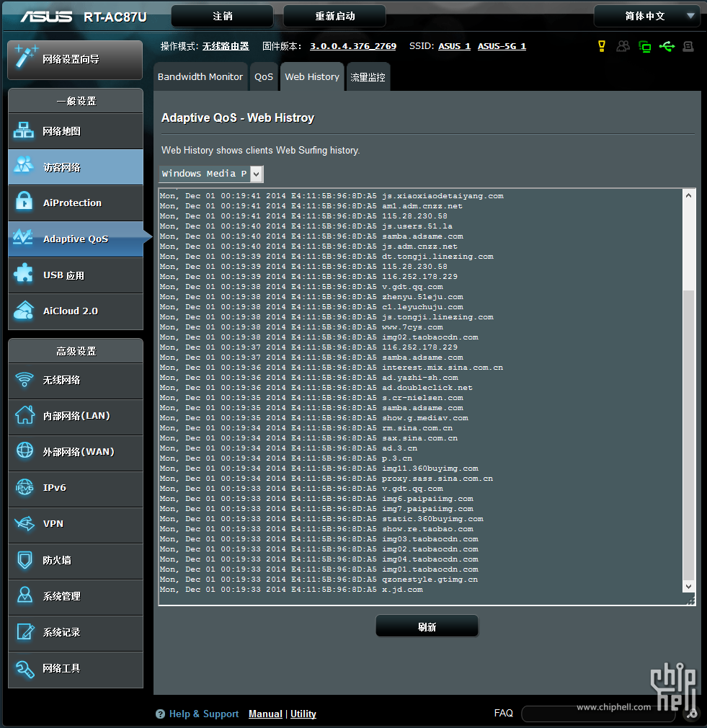Click log entry interest.mix.sina.com.cn
The width and height of the screenshot is (707, 728).
(x=443, y=368)
